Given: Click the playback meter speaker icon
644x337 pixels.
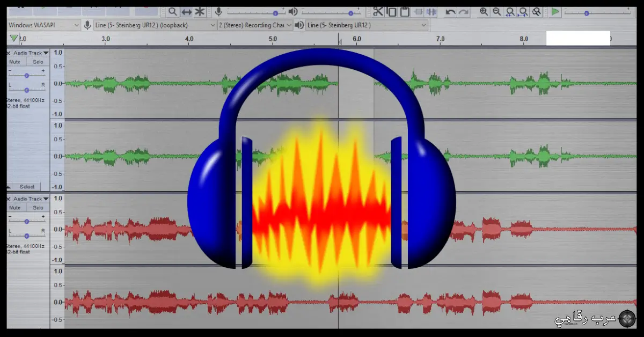Looking at the screenshot, I should [292, 11].
